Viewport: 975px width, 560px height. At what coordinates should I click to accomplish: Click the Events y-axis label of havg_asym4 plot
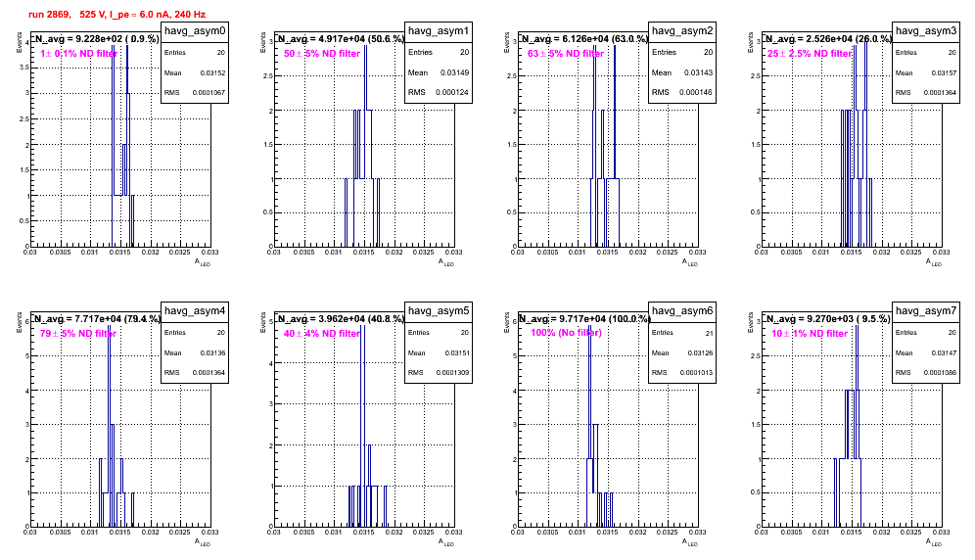pos(18,321)
